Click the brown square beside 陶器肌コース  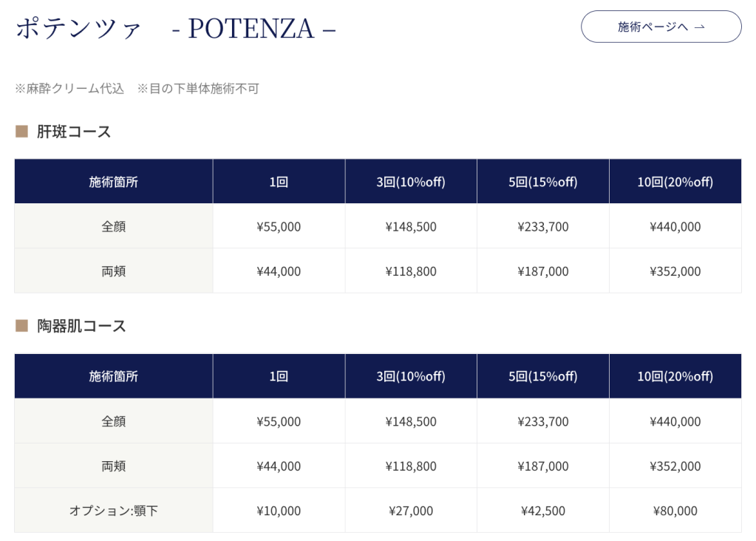point(21,326)
